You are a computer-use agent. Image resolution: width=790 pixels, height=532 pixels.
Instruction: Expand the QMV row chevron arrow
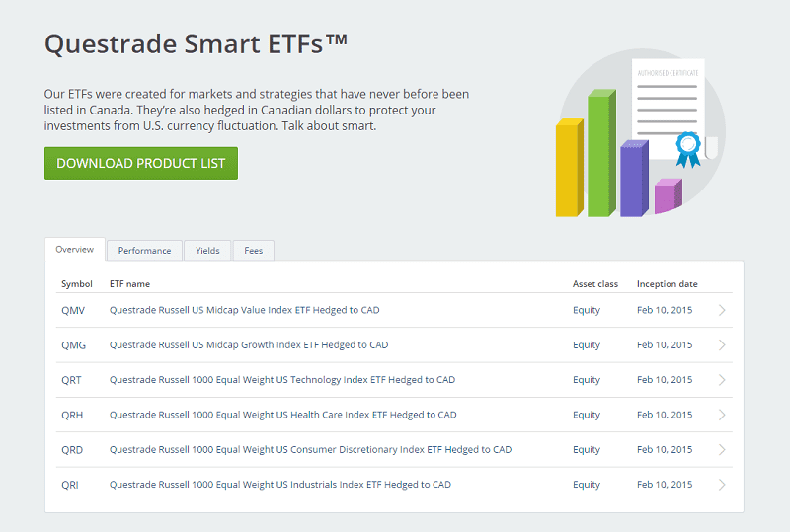click(x=722, y=310)
